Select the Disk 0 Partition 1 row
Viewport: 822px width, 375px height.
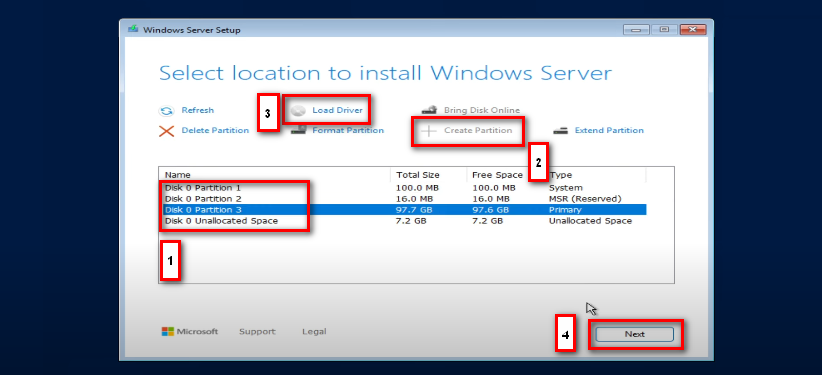click(402, 187)
